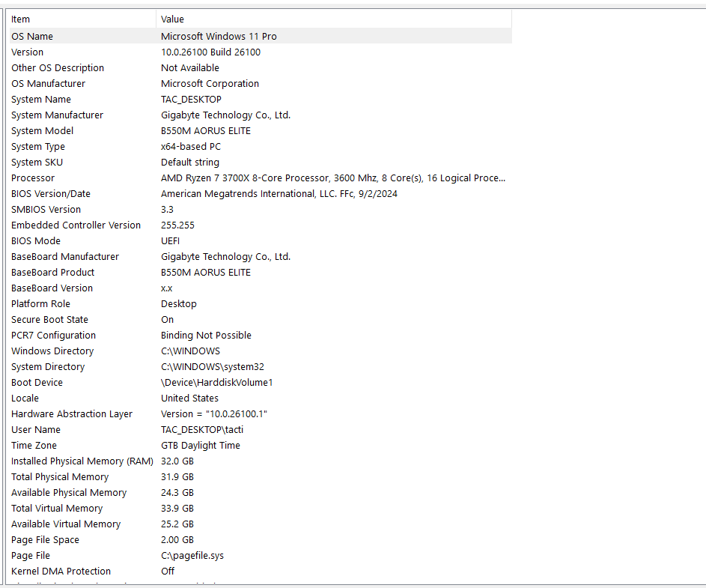706x588 pixels.
Task: Select the Available Physical Memory row
Action: [x=261, y=492]
